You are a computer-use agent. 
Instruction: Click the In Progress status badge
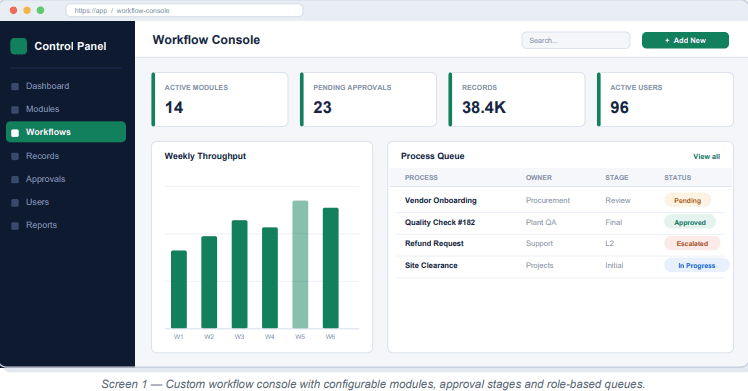click(696, 265)
